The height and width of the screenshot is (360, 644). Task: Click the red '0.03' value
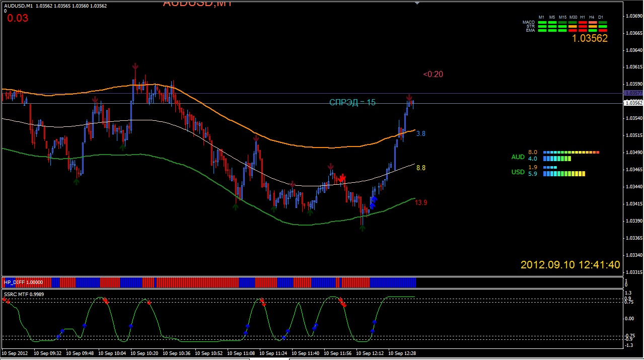18,19
